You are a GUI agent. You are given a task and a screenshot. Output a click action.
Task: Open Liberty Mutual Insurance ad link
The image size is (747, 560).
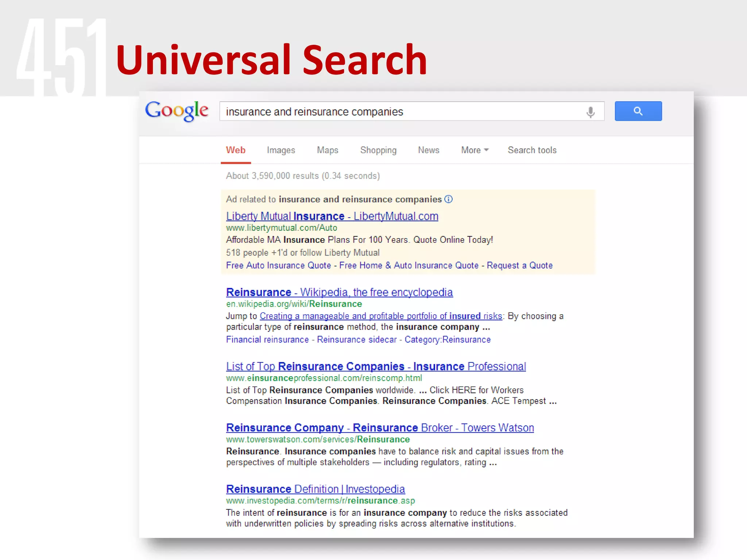pos(332,216)
